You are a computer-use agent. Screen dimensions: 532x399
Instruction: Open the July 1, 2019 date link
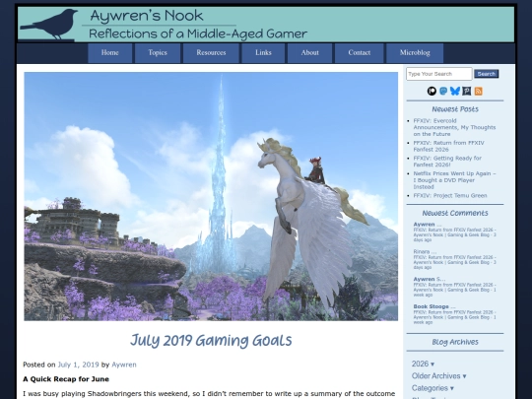click(x=79, y=365)
